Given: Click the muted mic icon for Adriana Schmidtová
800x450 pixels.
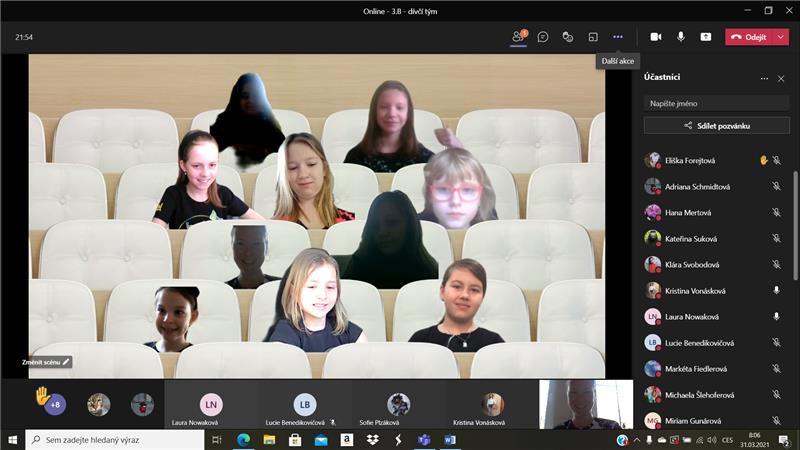Looking at the screenshot, I should coord(777,187).
